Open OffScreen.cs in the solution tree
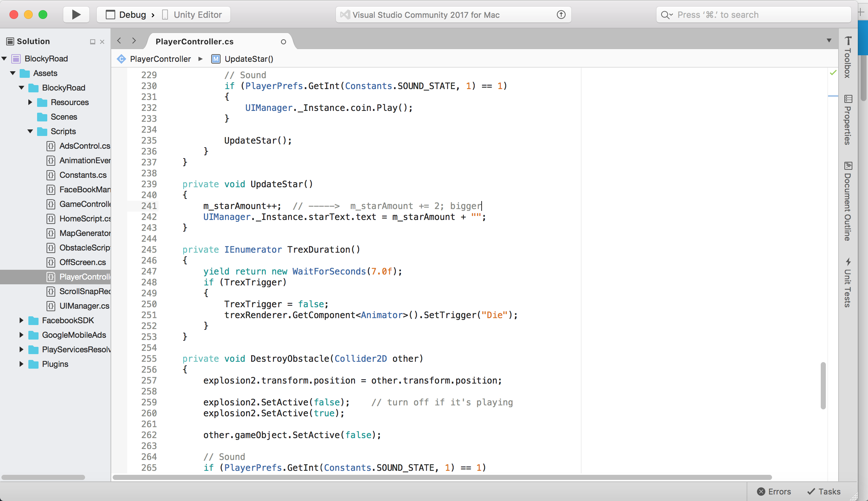 point(83,262)
